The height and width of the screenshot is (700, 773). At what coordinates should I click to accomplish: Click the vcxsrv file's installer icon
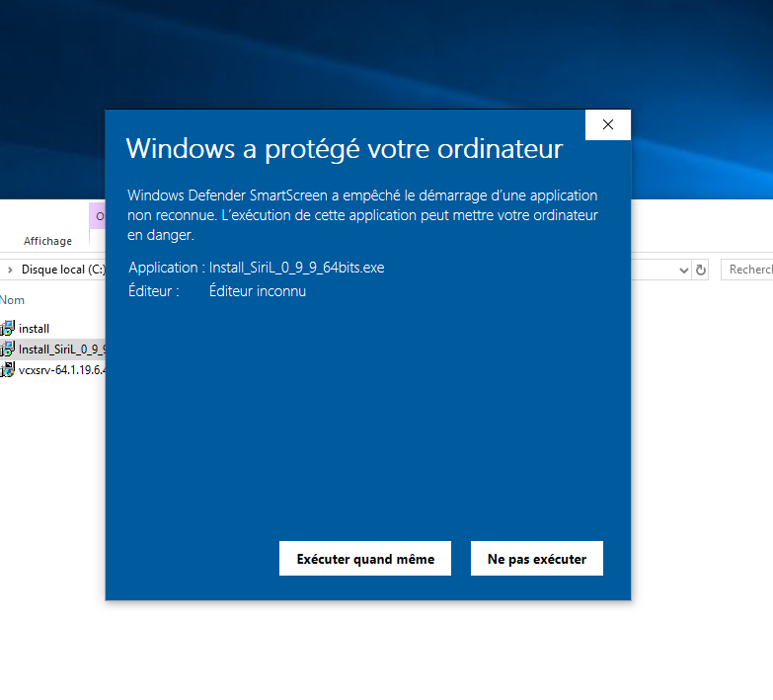tap(7, 369)
